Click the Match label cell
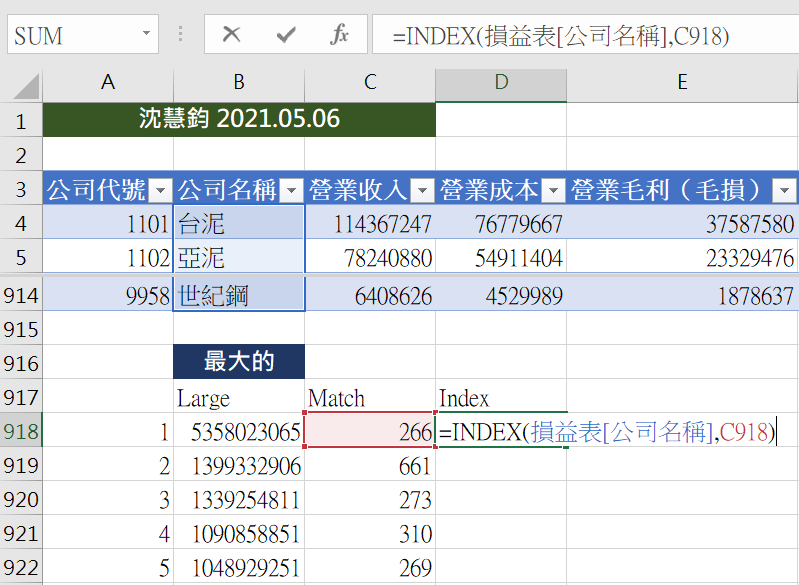 click(x=370, y=397)
